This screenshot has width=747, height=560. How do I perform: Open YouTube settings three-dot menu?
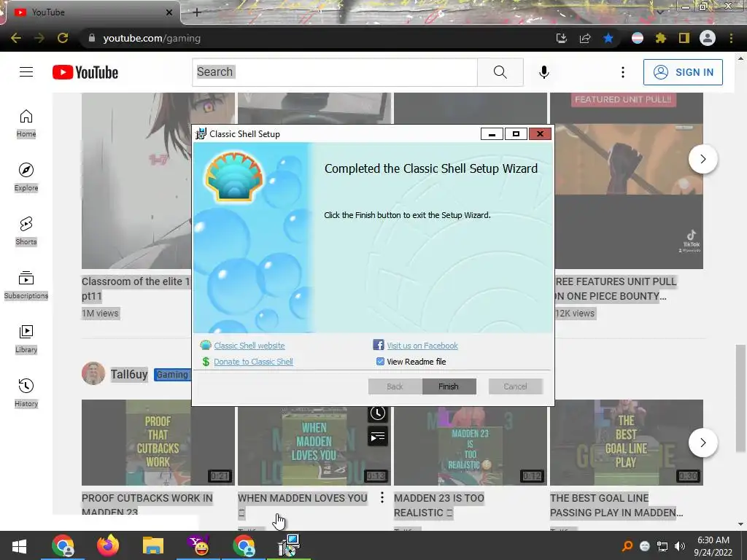click(x=623, y=72)
